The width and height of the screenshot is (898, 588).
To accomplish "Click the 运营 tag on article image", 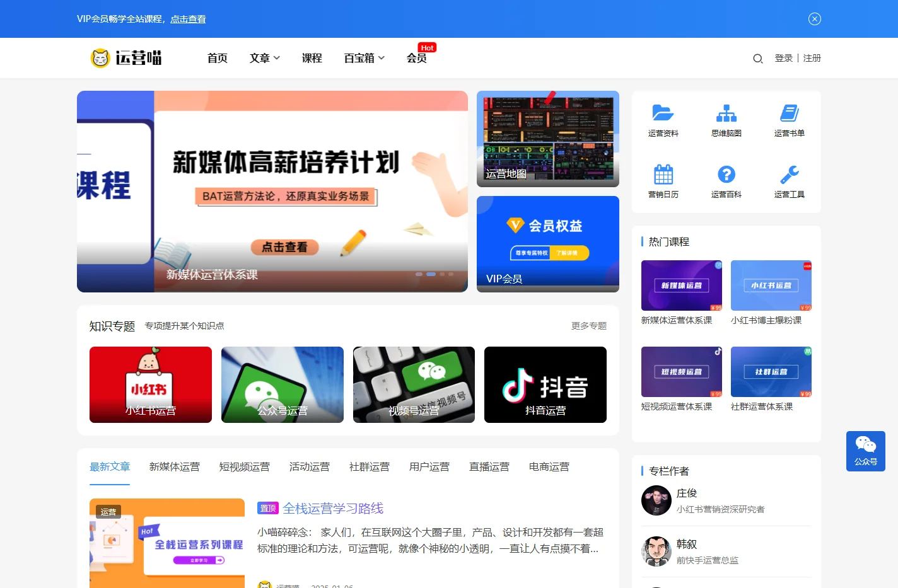I will (x=108, y=512).
